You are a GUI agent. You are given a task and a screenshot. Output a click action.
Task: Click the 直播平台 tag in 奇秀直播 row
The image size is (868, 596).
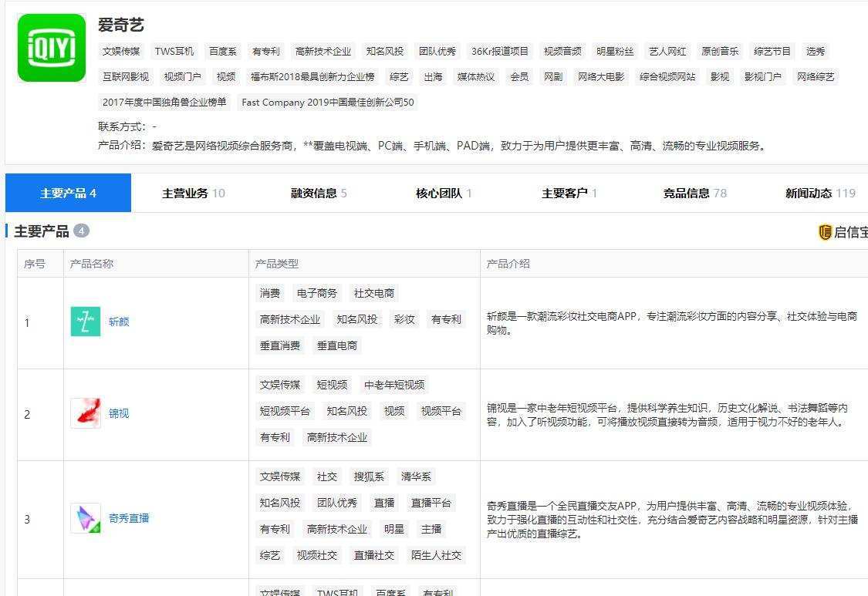[x=431, y=503]
